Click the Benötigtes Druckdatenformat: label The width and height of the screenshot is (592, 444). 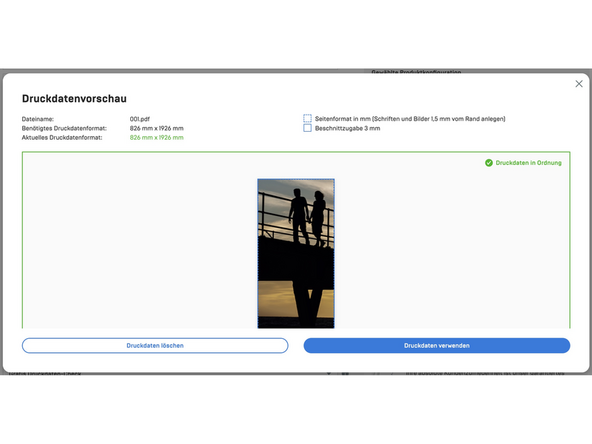click(64, 128)
